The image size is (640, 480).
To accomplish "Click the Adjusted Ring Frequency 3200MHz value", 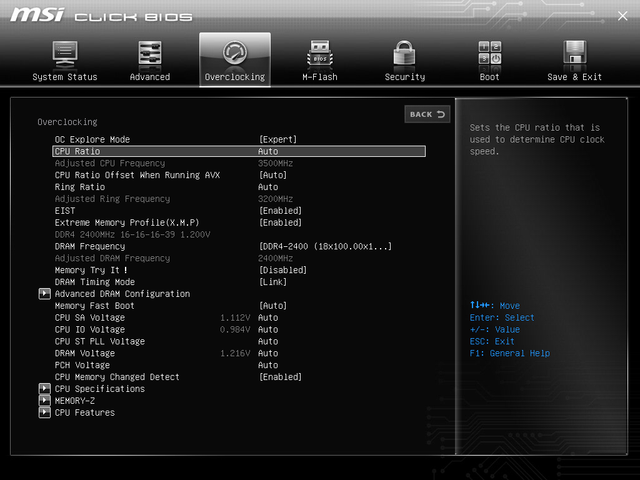I will click(276, 199).
